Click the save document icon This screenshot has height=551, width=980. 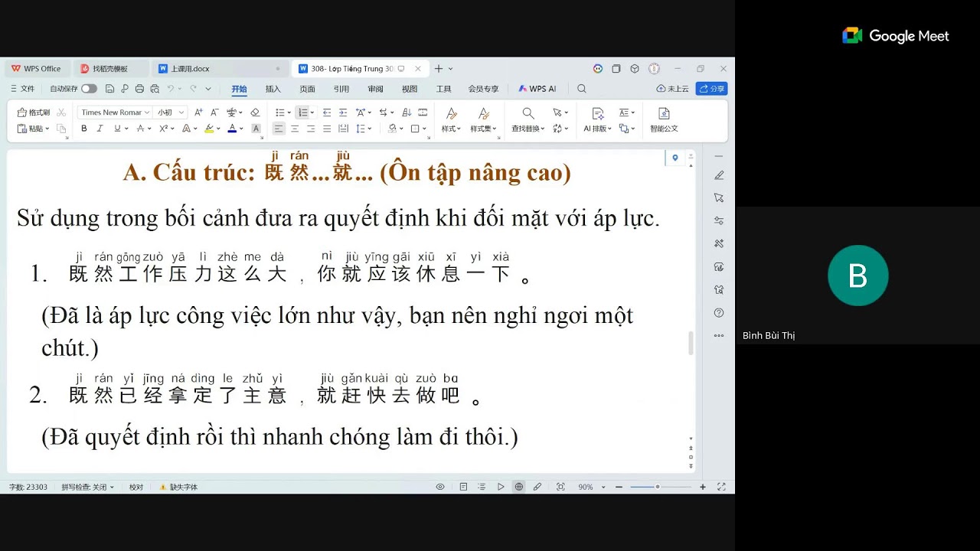tap(110, 89)
